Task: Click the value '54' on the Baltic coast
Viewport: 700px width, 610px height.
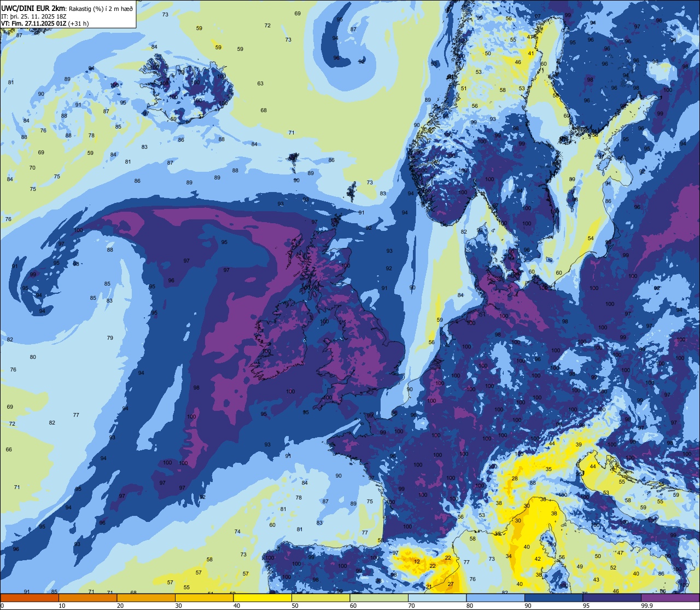Action: [591, 239]
